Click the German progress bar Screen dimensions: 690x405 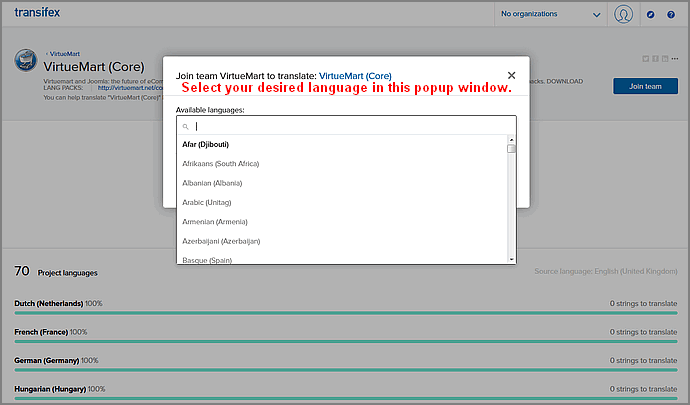(346, 370)
